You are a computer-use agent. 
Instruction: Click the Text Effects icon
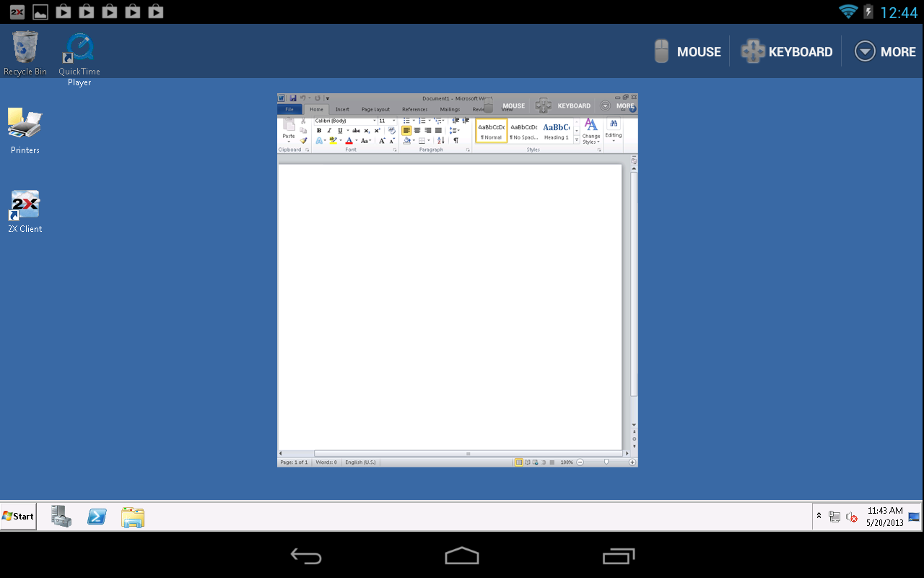[x=319, y=141]
